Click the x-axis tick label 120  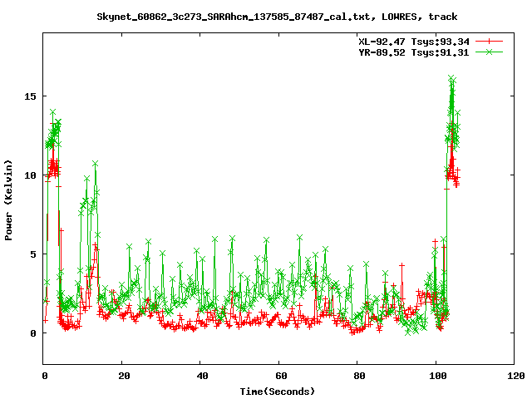point(516,376)
